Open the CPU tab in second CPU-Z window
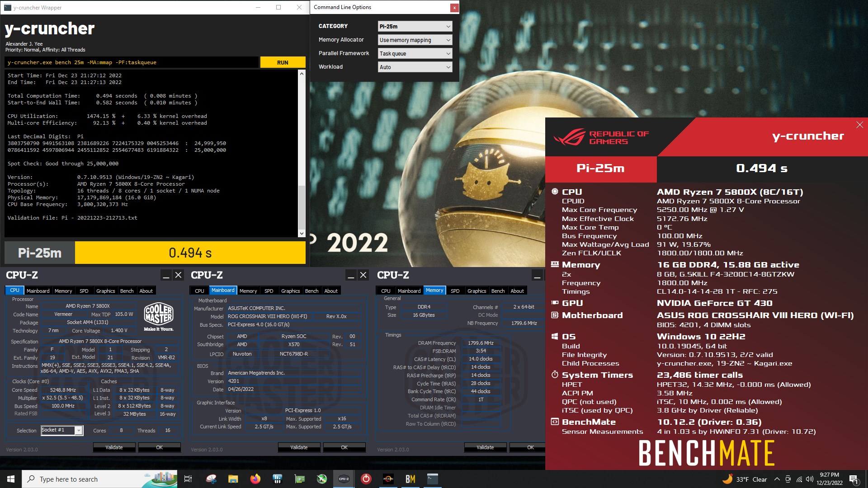868x488 pixels. point(199,291)
